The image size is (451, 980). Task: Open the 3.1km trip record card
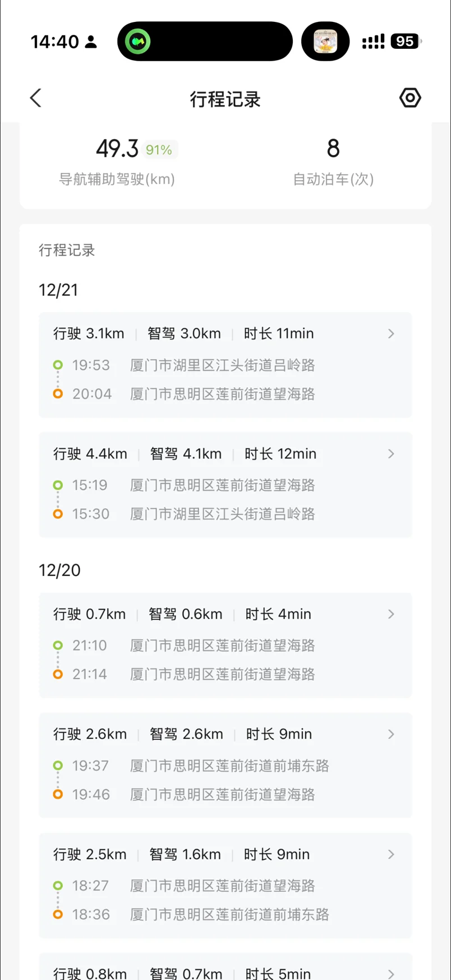(224, 365)
